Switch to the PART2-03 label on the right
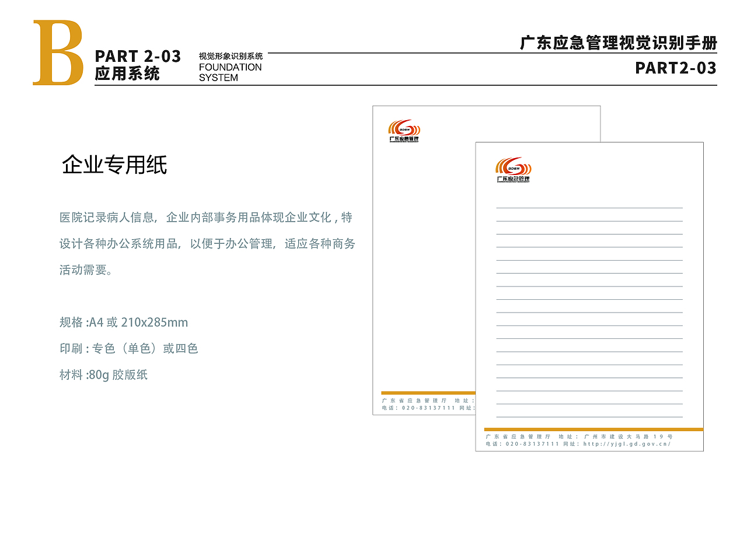Viewport: 747px width, 560px height. (675, 69)
